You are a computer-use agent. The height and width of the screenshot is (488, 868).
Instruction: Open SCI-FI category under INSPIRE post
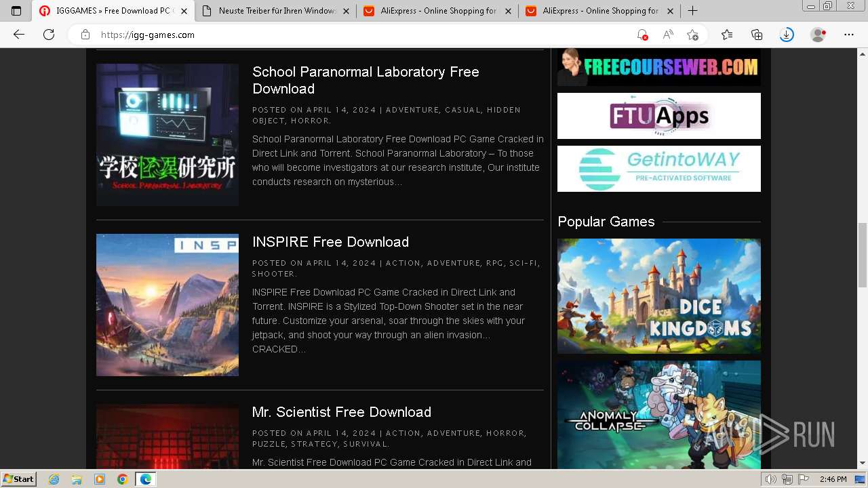[524, 263]
